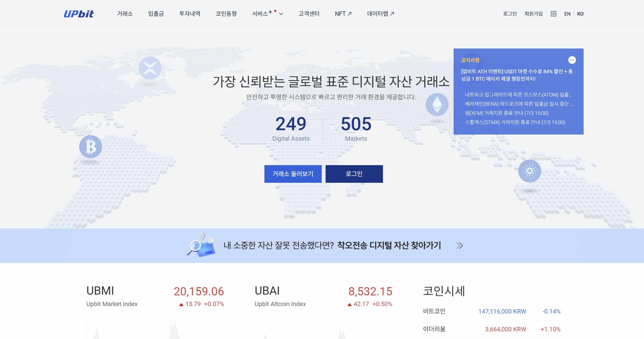This screenshot has height=339, width=644.
Task: Switch language to EN
Action: point(567,14)
